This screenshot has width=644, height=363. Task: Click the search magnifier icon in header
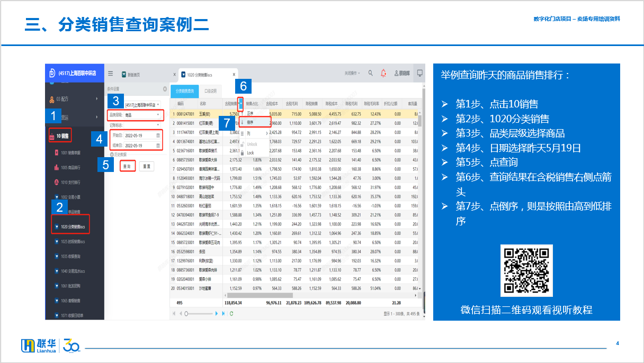point(370,73)
